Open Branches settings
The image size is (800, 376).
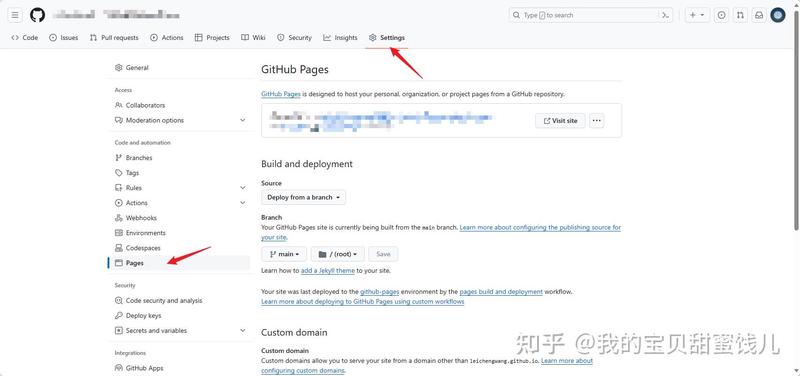pyautogui.click(x=134, y=158)
